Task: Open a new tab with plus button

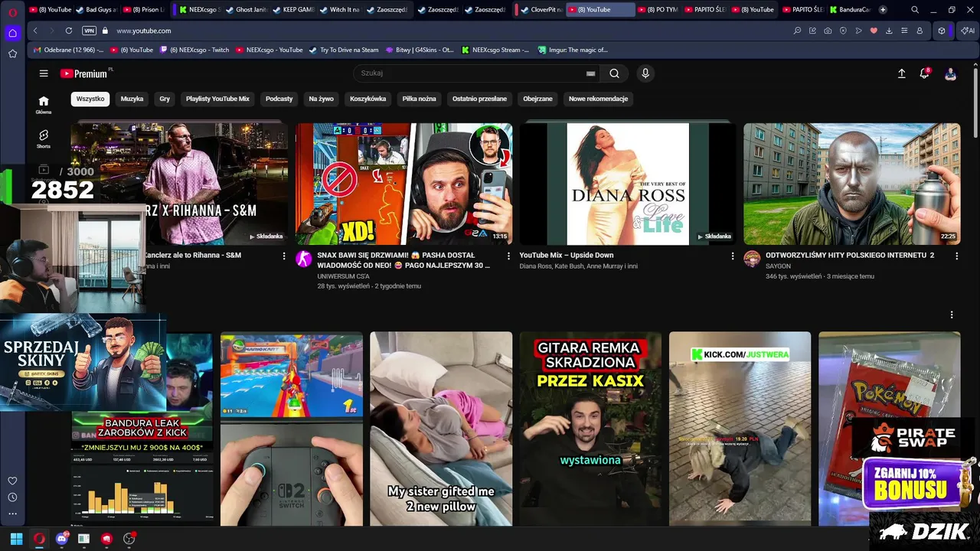Action: (x=883, y=10)
